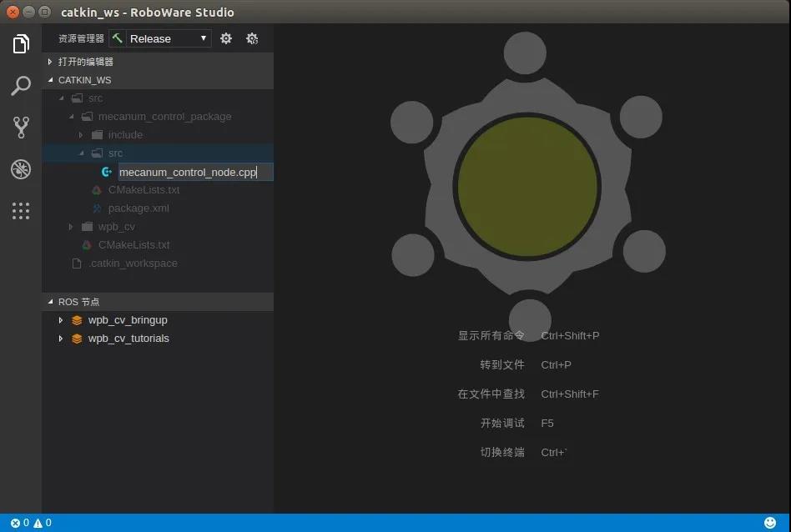This screenshot has height=532, width=791.
Task: Expand the wpb_cv_bringup node arrow
Action: tap(61, 320)
